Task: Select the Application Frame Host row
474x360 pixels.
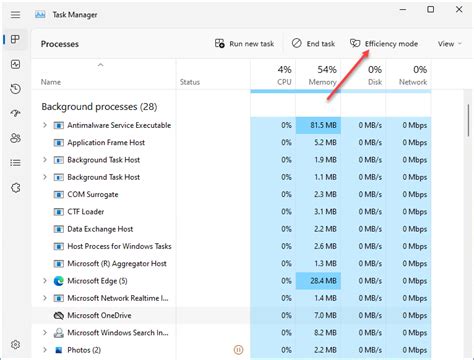Action: click(231, 143)
